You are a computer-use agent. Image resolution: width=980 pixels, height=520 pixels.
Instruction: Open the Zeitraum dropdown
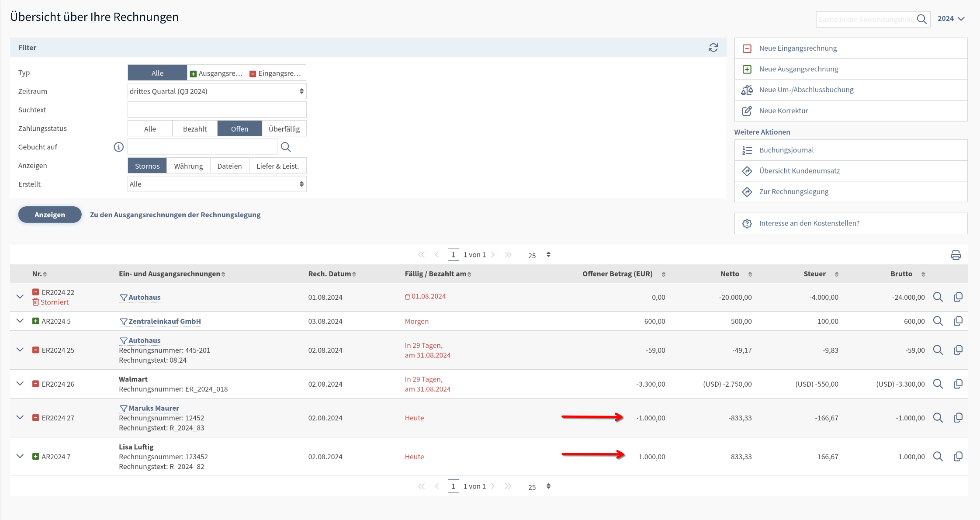click(217, 91)
